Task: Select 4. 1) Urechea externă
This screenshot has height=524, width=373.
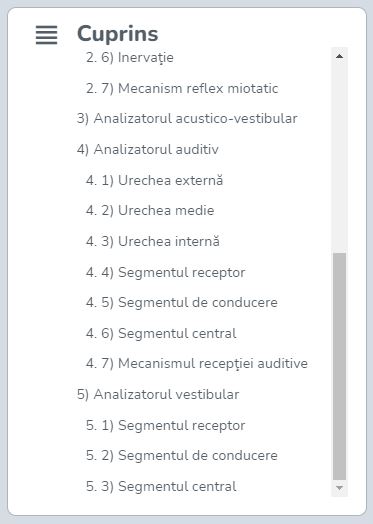Action: click(154, 180)
